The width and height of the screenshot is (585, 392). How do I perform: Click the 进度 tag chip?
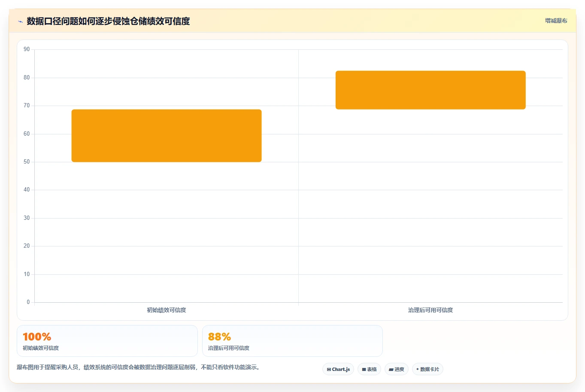397,369
